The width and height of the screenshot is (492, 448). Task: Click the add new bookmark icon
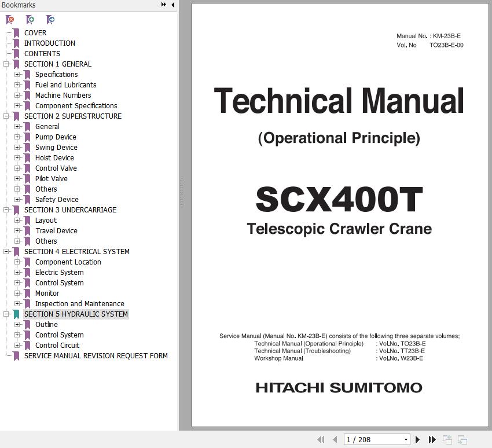pos(30,20)
